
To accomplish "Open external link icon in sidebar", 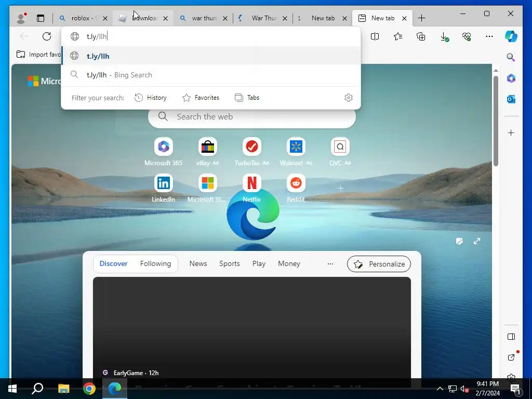I will coord(511,357).
